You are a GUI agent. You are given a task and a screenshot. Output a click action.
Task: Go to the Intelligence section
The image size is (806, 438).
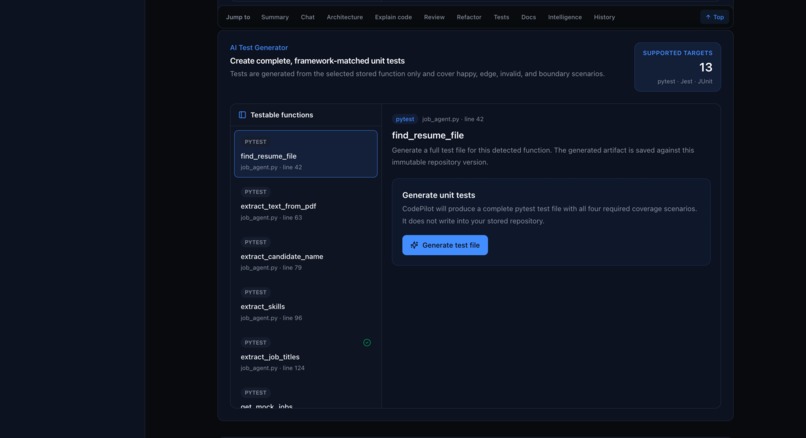pos(564,17)
